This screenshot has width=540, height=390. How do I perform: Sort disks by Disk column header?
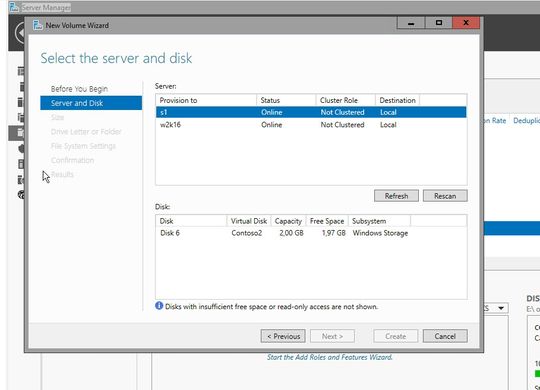click(x=191, y=221)
